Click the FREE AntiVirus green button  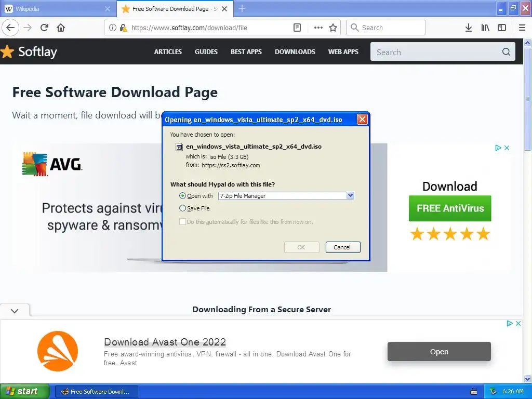pos(450,208)
